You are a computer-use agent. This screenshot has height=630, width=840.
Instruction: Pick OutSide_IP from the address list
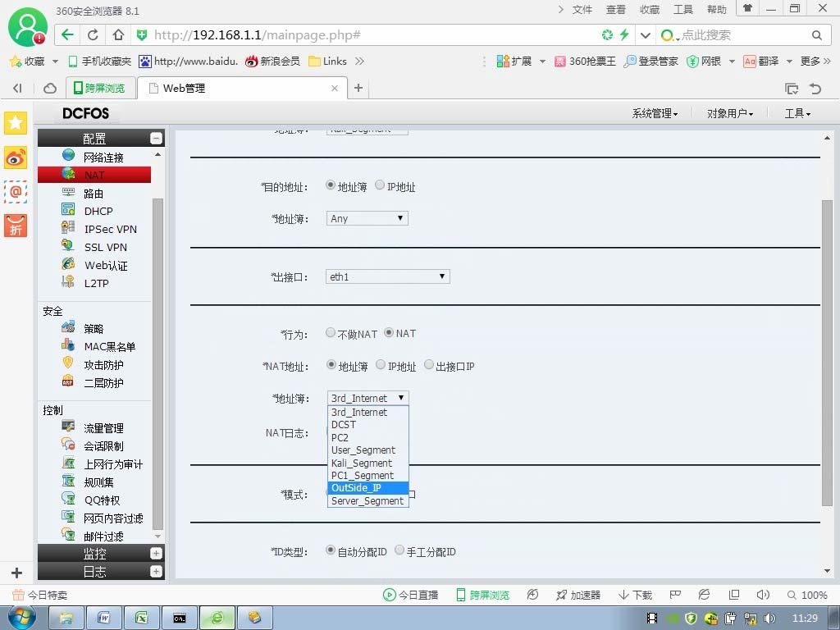368,488
